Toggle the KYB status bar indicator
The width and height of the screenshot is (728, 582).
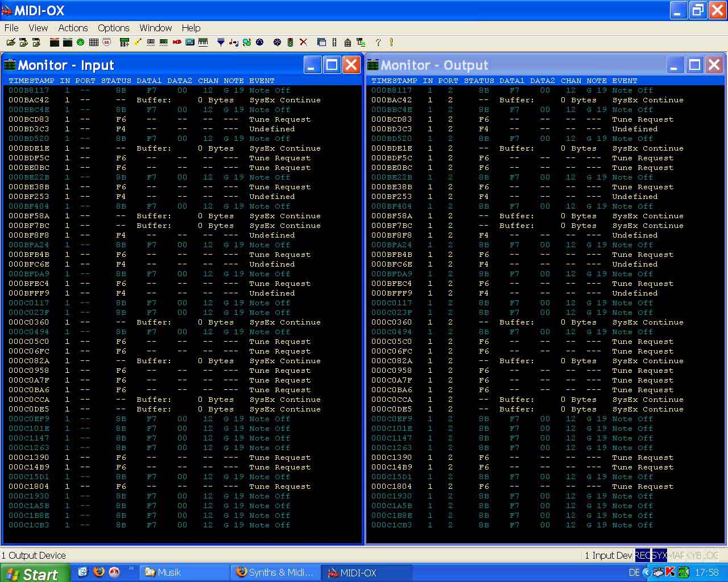[693, 555]
